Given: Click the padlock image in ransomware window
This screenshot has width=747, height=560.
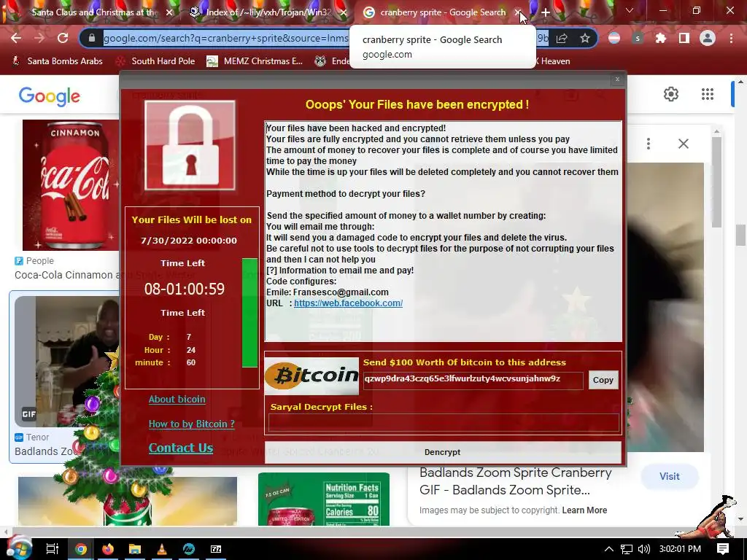Looking at the screenshot, I should pos(190,145).
